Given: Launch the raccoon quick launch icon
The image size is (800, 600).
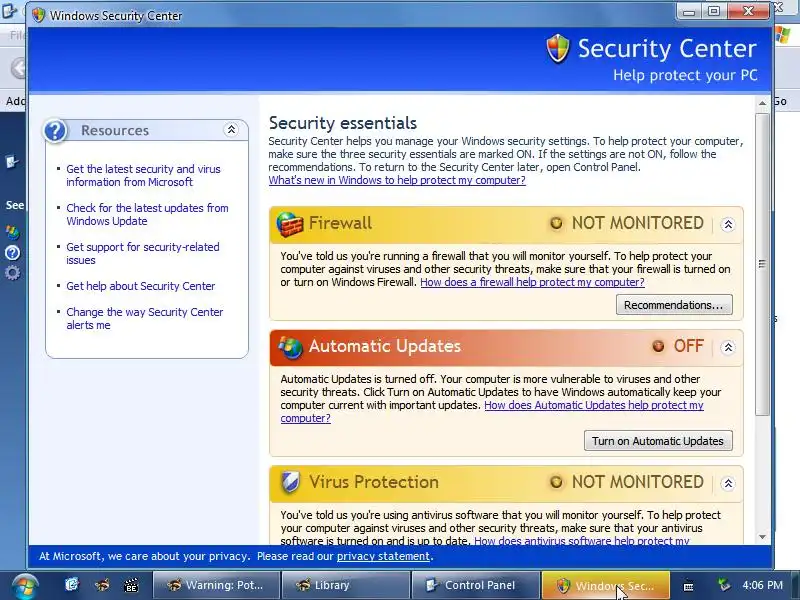Looking at the screenshot, I should (102, 585).
